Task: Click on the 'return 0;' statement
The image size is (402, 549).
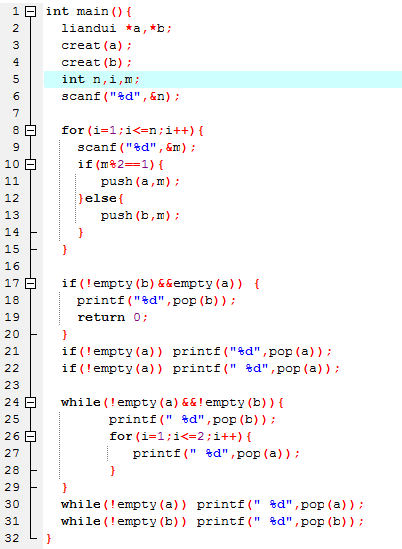Action: pyautogui.click(x=112, y=318)
